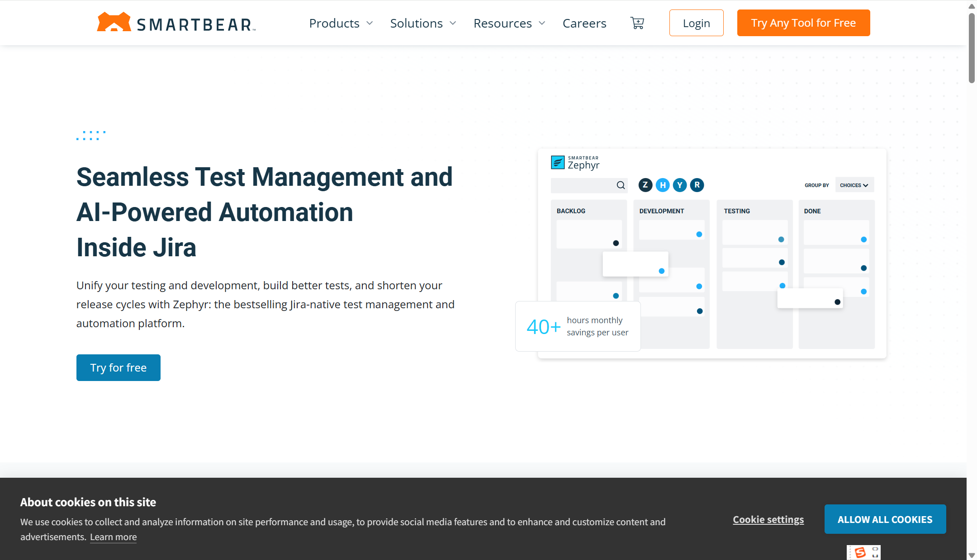977x560 pixels.
Task: Click the Login button
Action: (696, 23)
